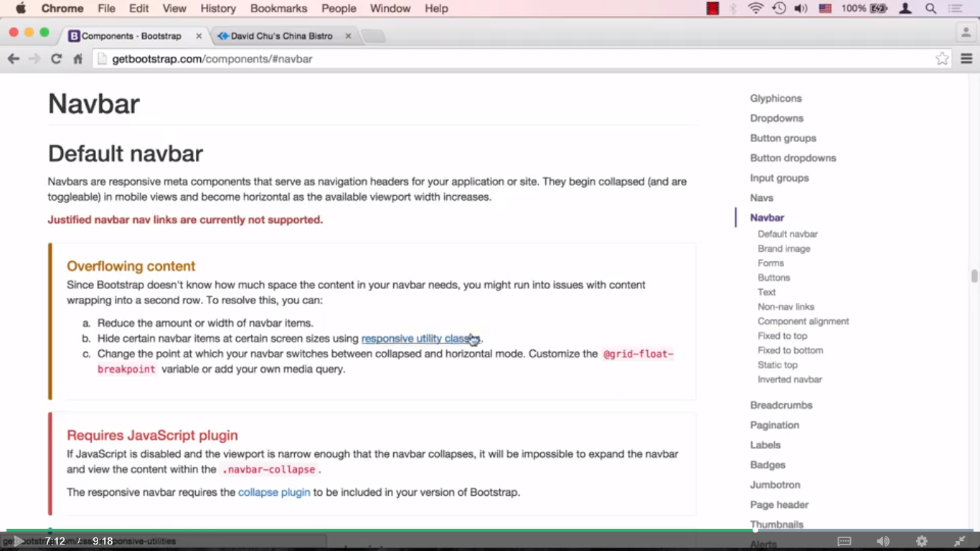The height and width of the screenshot is (551, 980).
Task: Open the Wi-Fi status menu
Action: [x=755, y=9]
